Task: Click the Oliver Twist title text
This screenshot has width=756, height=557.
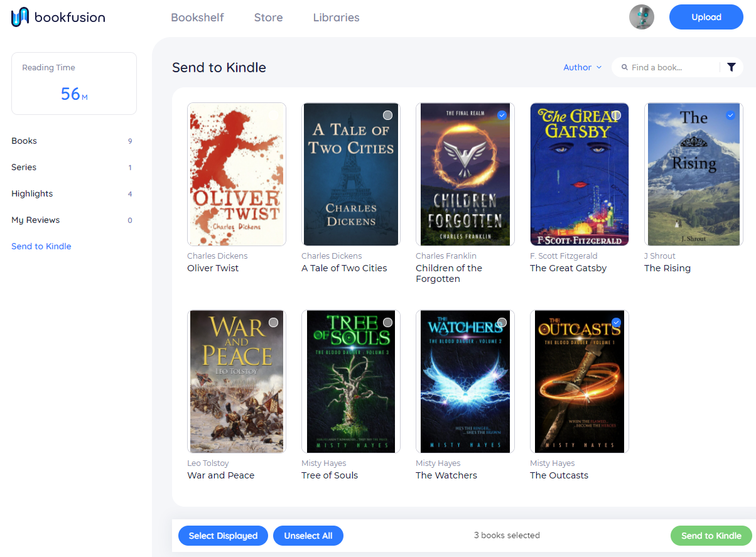Action: pos(213,268)
